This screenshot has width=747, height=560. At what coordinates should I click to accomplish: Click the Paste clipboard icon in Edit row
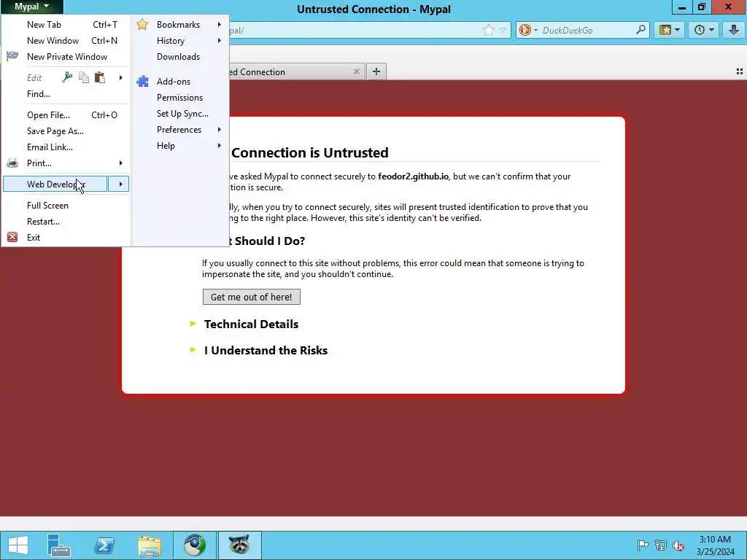pos(99,77)
